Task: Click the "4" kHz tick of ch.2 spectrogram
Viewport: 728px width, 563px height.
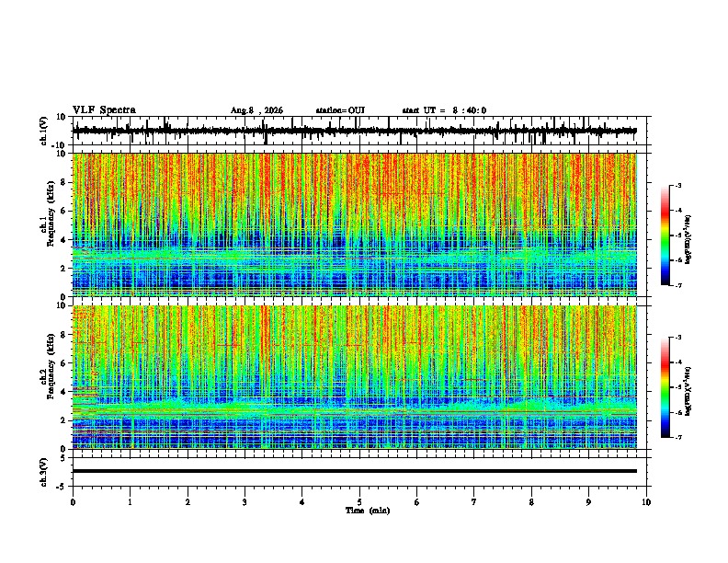Action: 64,392
